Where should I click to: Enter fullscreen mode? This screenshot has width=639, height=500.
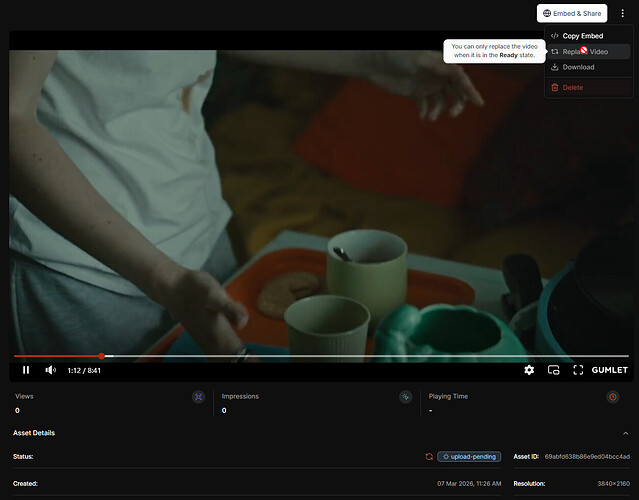[x=578, y=370]
